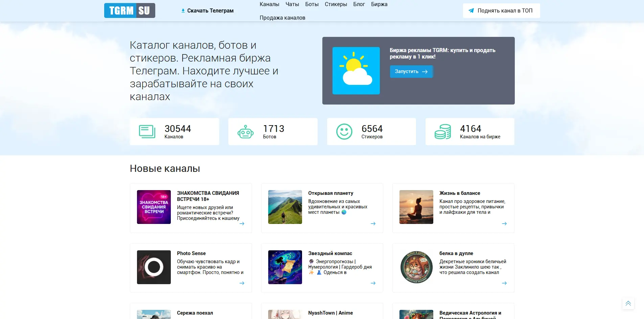Open the Жизнь в балансе channel arrow

(505, 224)
